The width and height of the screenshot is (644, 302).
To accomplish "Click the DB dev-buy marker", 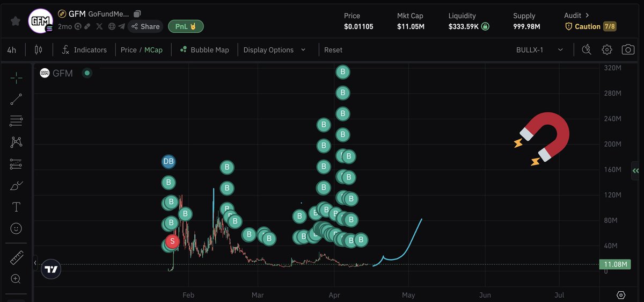I will point(169,161).
